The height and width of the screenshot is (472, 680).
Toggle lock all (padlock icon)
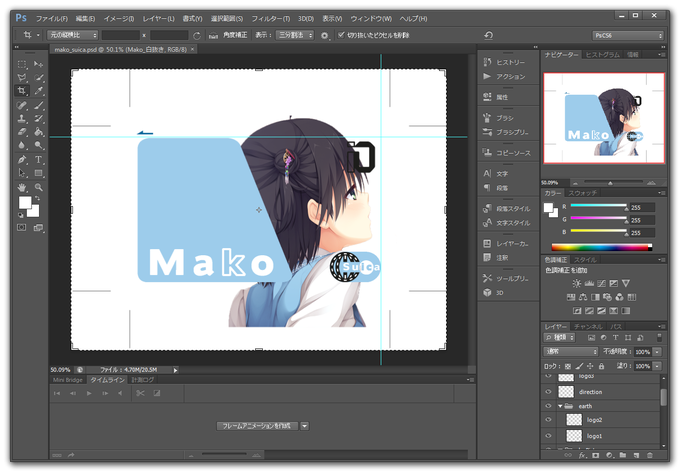point(602,366)
